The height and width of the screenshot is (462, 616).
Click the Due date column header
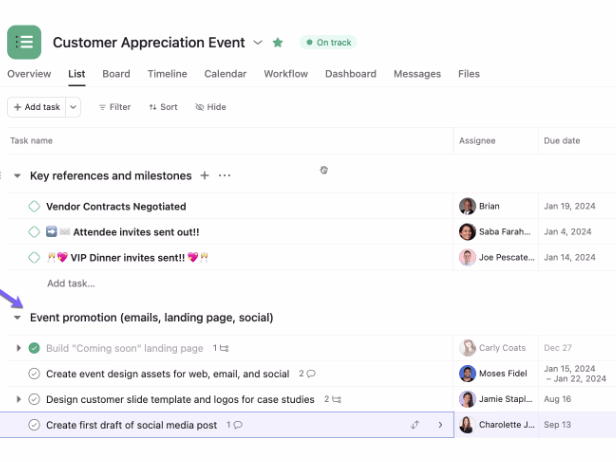point(562,141)
